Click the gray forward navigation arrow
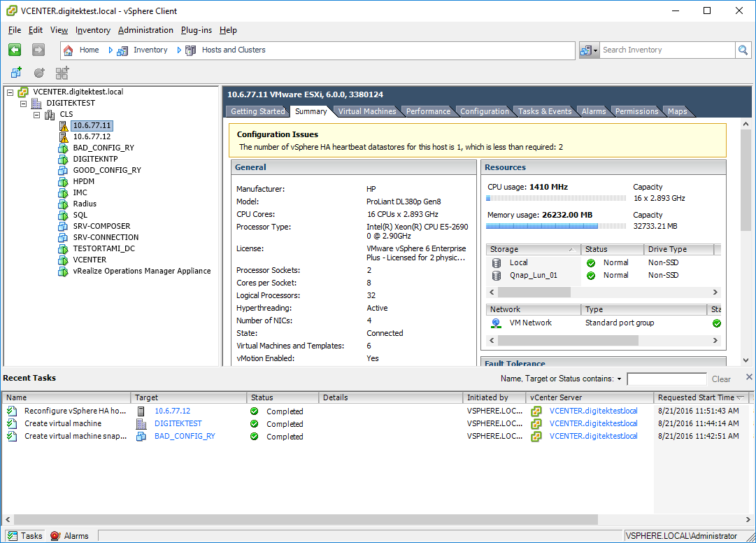Image resolution: width=756 pixels, height=543 pixels. [x=38, y=50]
